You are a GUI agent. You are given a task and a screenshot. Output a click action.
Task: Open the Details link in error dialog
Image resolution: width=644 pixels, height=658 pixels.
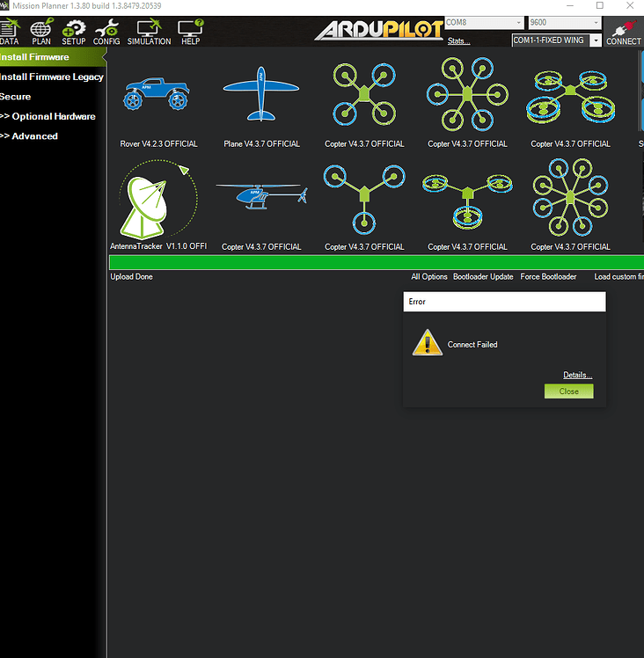point(577,376)
